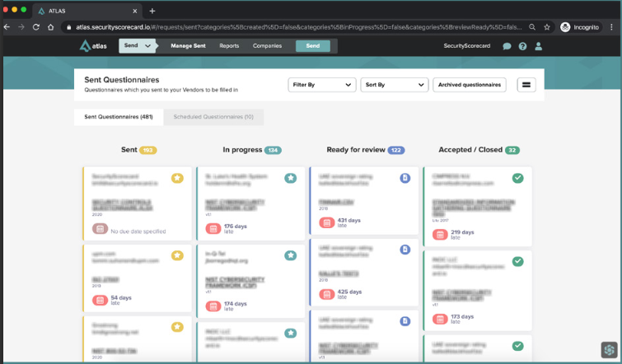This screenshot has width=622, height=364.
Task: Click yellow star icon on first Sent card
Action: tap(177, 178)
